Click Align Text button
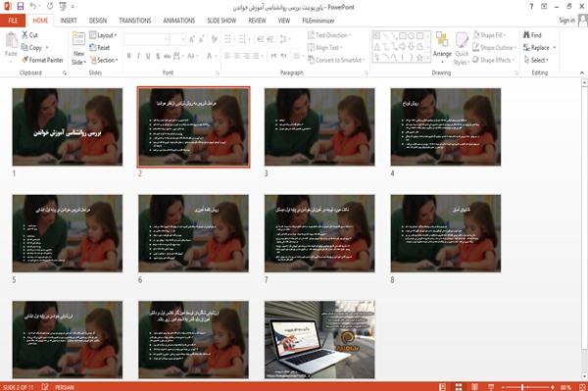Image resolution: width=588 pixels, height=391 pixels. tap(324, 47)
